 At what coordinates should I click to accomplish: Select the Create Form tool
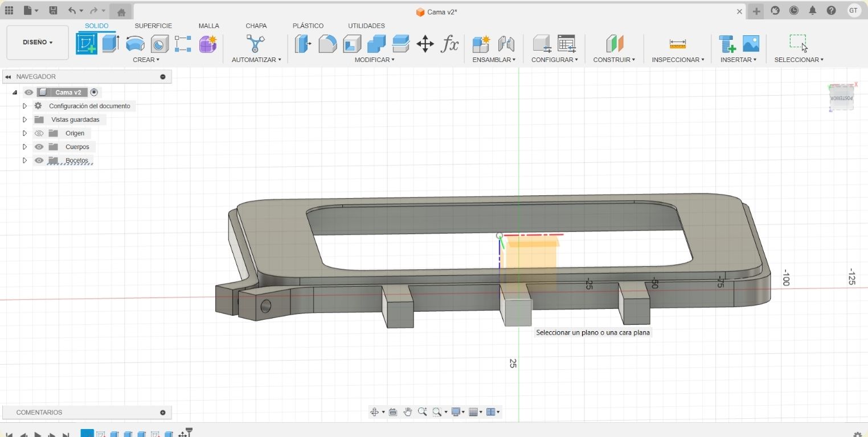(x=208, y=44)
